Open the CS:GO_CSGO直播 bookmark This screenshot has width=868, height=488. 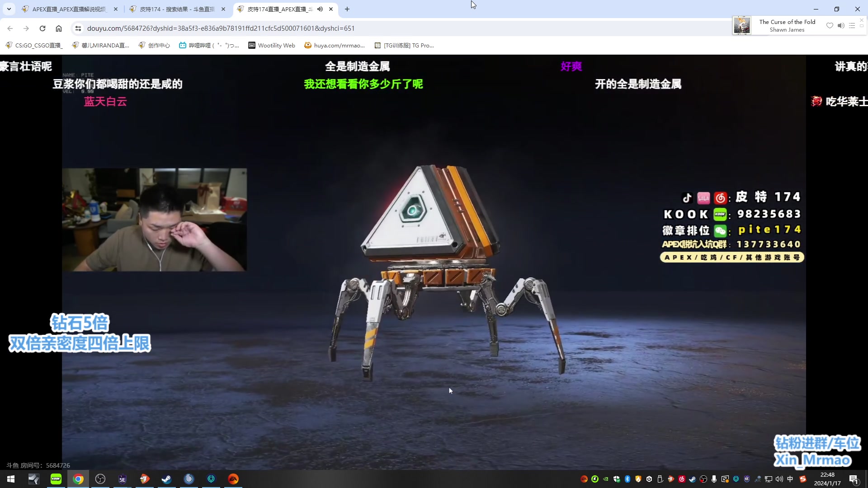34,45
